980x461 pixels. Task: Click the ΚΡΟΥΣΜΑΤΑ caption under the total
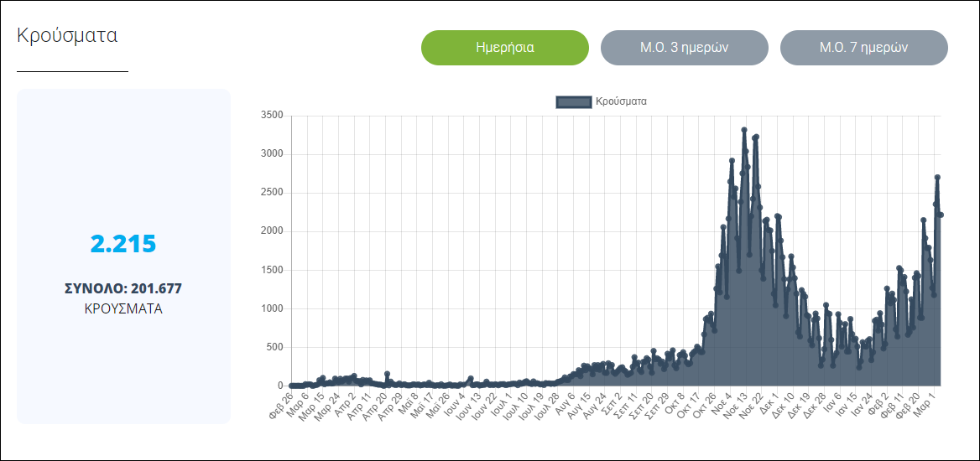(x=123, y=308)
